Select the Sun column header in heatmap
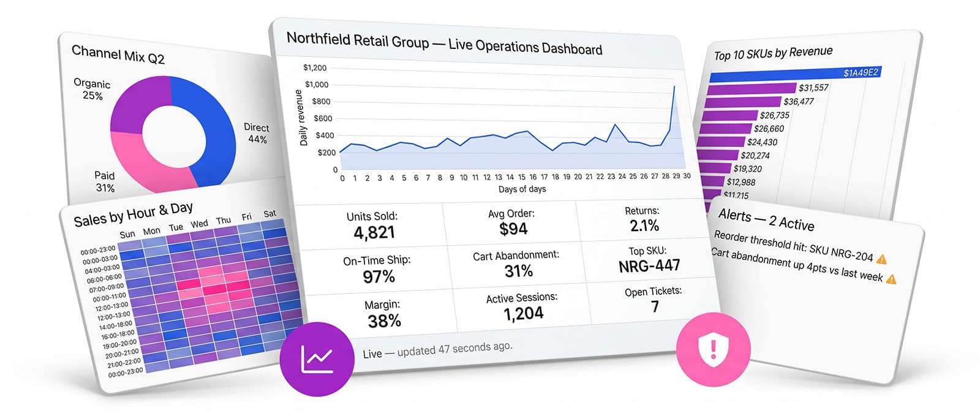This screenshot has height=416, width=980. [x=127, y=234]
